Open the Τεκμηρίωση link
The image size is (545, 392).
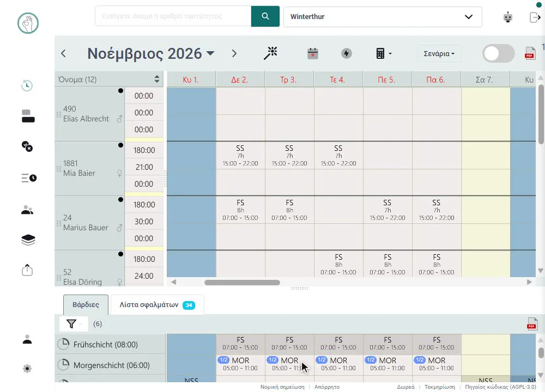pos(439,387)
